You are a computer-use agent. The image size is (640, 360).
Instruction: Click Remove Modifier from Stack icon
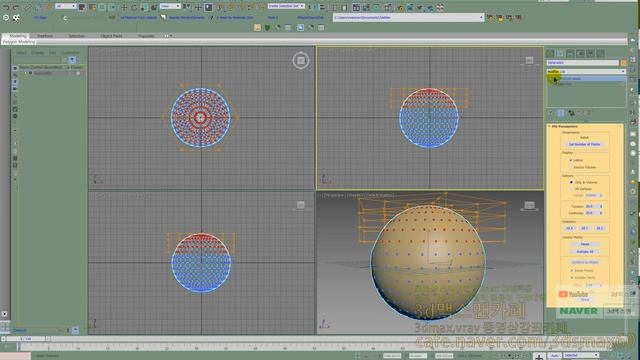click(579, 113)
